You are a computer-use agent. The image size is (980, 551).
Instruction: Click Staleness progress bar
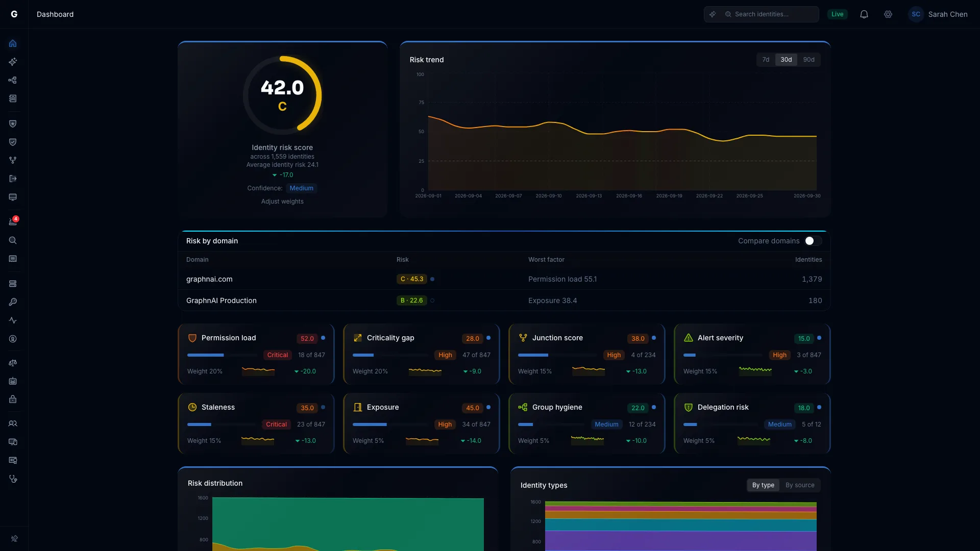(x=222, y=424)
